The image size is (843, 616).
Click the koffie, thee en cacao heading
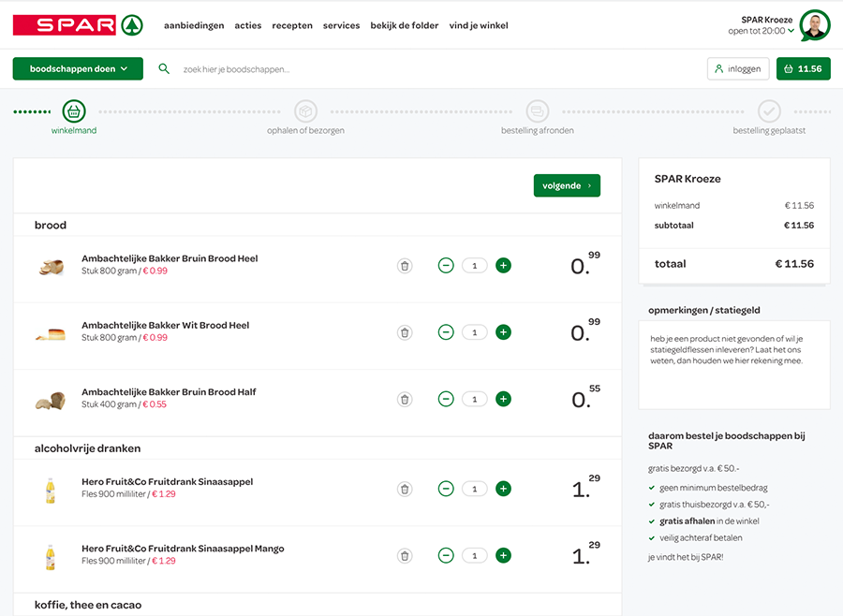tap(88, 605)
